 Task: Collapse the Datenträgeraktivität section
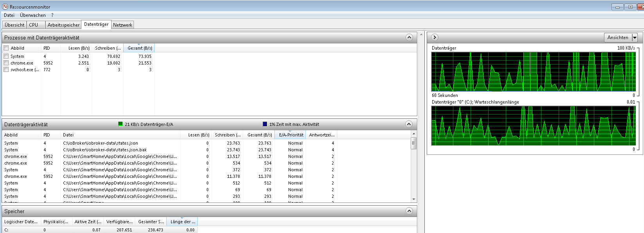pos(409,124)
